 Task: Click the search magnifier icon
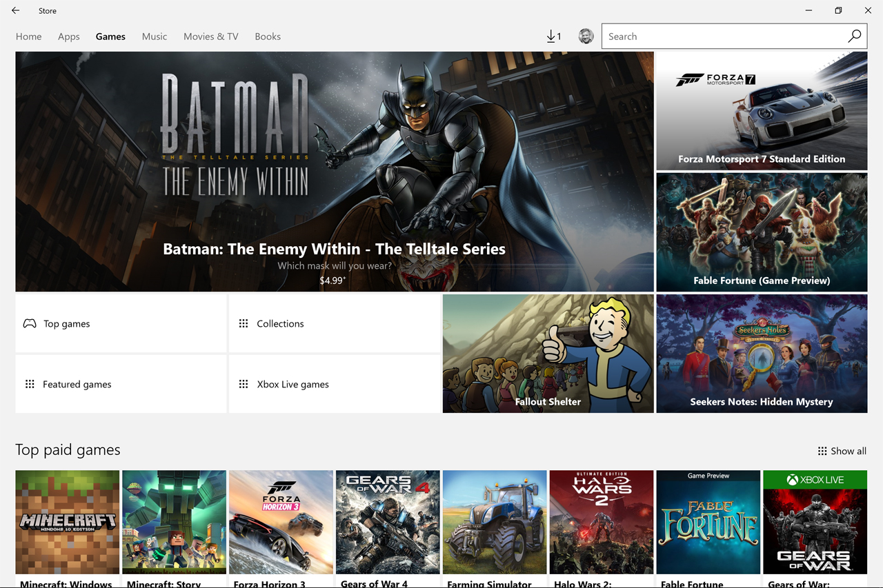[854, 36]
